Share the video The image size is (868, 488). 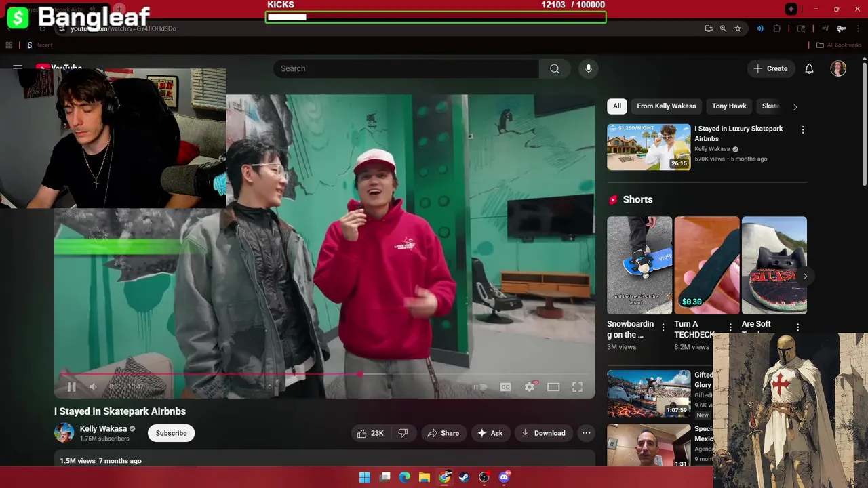(443, 433)
